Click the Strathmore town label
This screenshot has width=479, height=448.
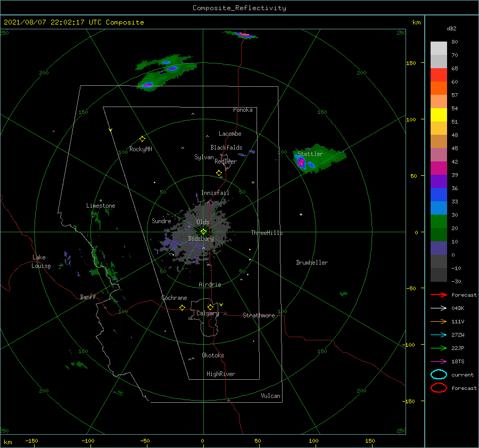(259, 315)
